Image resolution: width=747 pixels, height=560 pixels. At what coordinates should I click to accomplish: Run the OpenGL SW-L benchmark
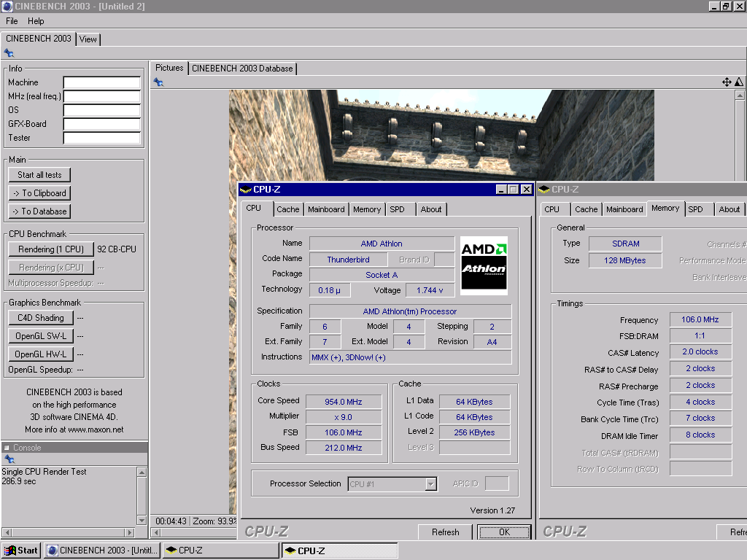[x=41, y=335]
